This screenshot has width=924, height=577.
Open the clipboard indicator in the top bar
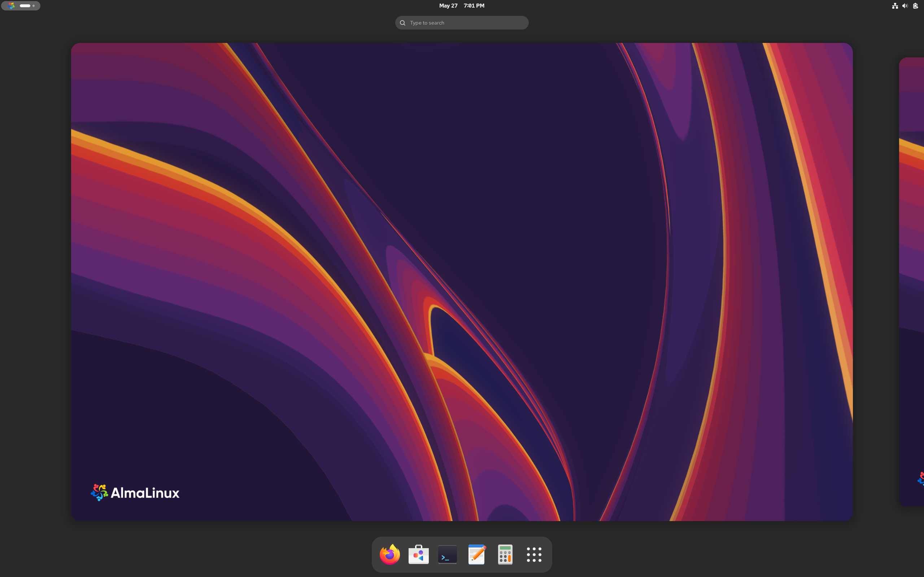coord(915,5)
